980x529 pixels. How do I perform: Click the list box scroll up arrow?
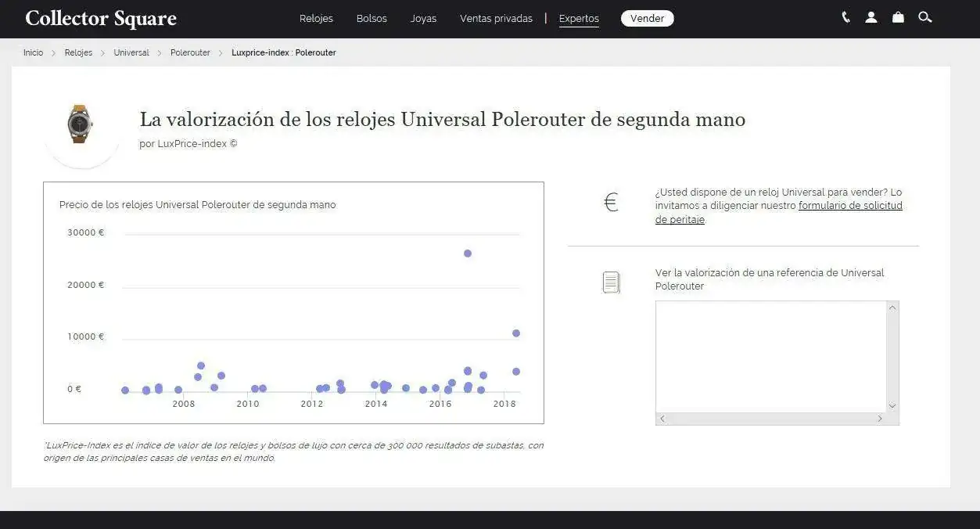coord(892,308)
